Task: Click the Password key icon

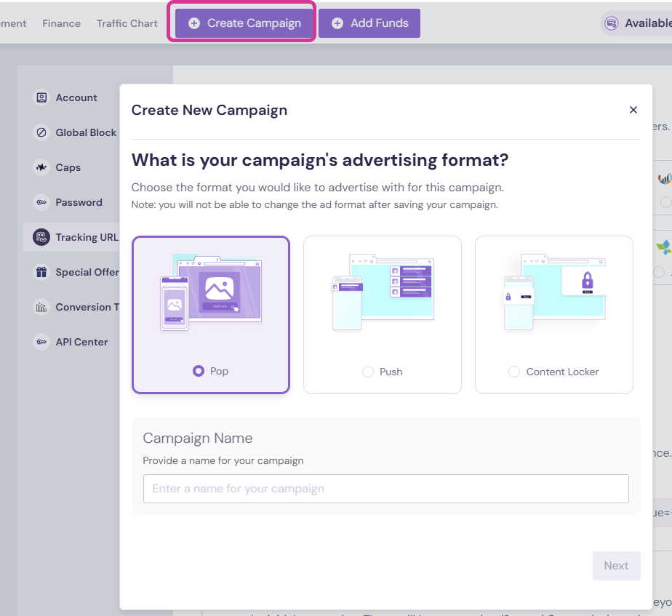Action: [40, 201]
